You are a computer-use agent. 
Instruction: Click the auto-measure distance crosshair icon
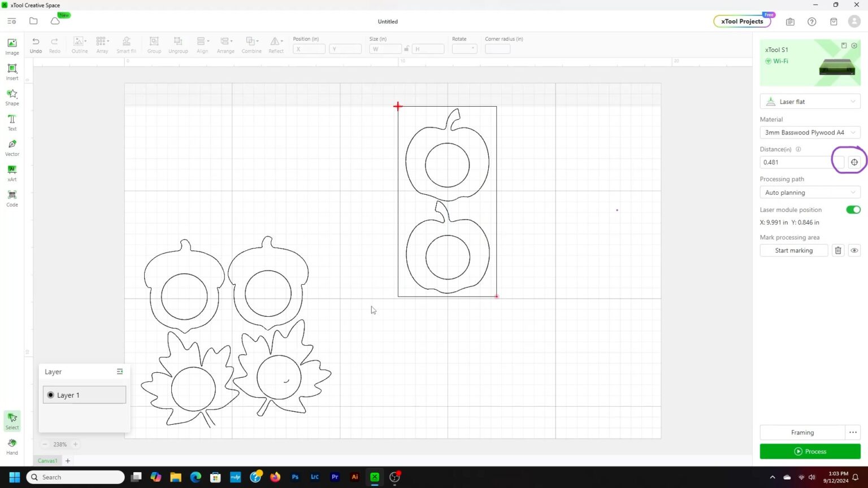(x=854, y=162)
